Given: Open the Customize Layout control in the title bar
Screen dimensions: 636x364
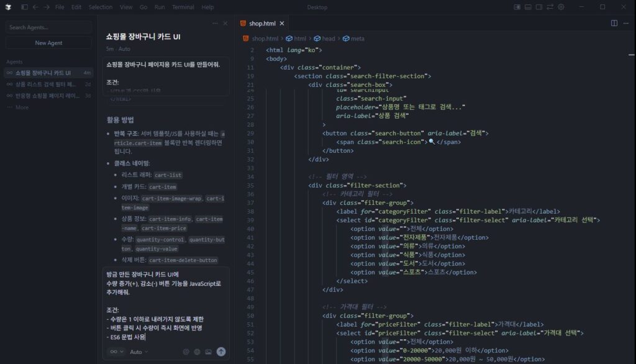Looking at the screenshot, I should [550, 6].
